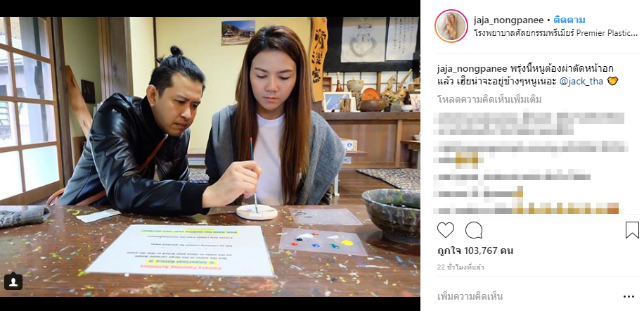This screenshot has height=311, width=644.
Task: Click the comment speech bubble icon
Action: [474, 230]
